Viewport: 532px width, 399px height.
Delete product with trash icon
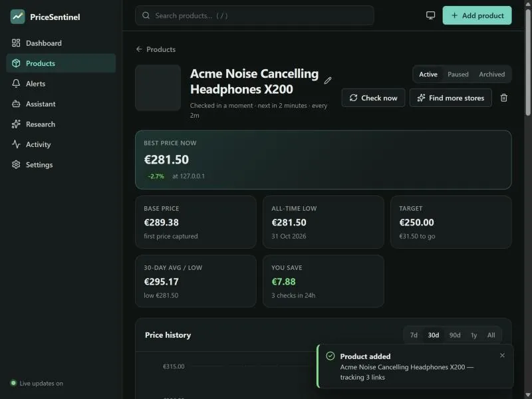pos(504,98)
